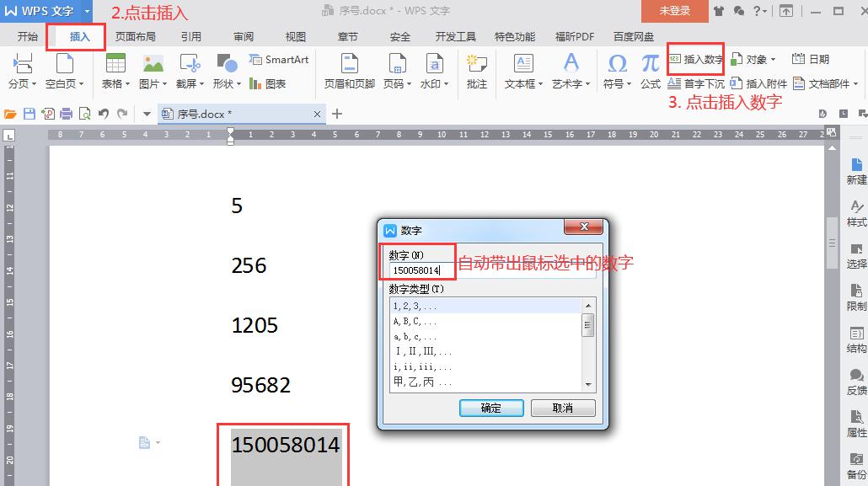This screenshot has height=486, width=868.
Task: Open the 审阅 Review tab
Action: pyautogui.click(x=244, y=36)
